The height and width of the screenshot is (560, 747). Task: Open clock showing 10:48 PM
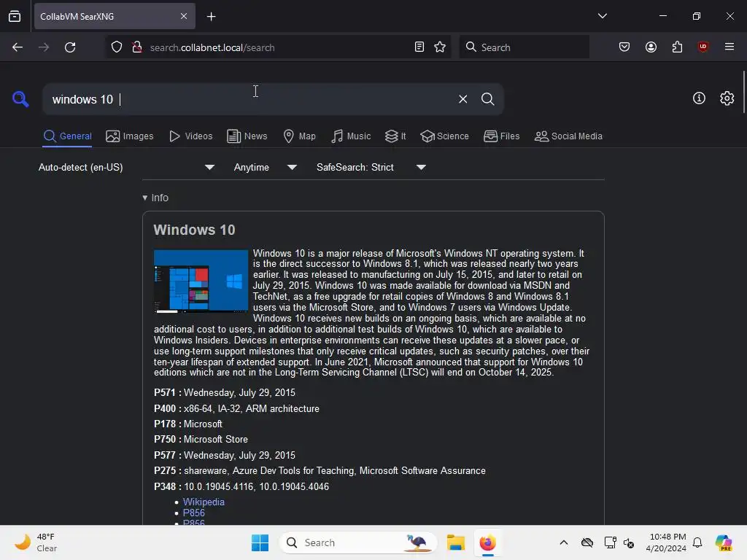pos(666,542)
